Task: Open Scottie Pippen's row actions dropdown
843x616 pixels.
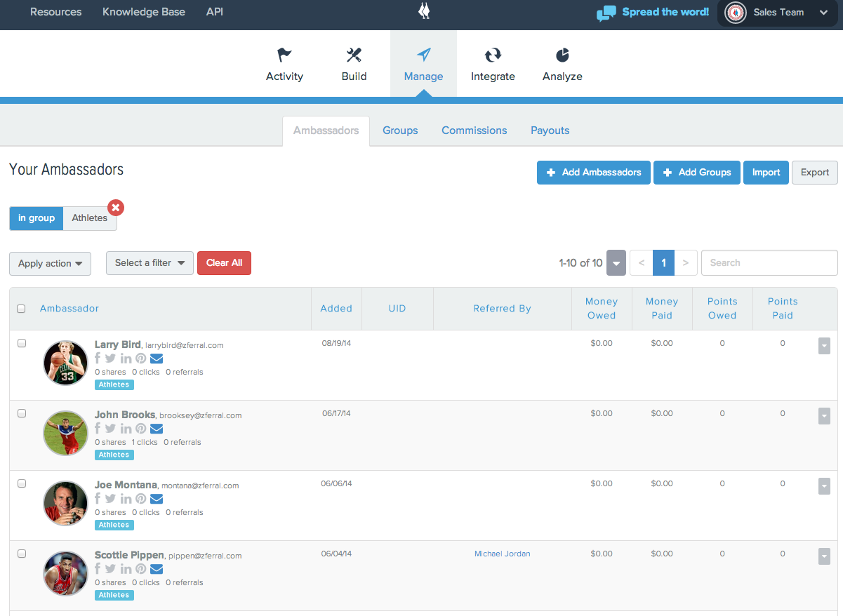Action: [824, 556]
